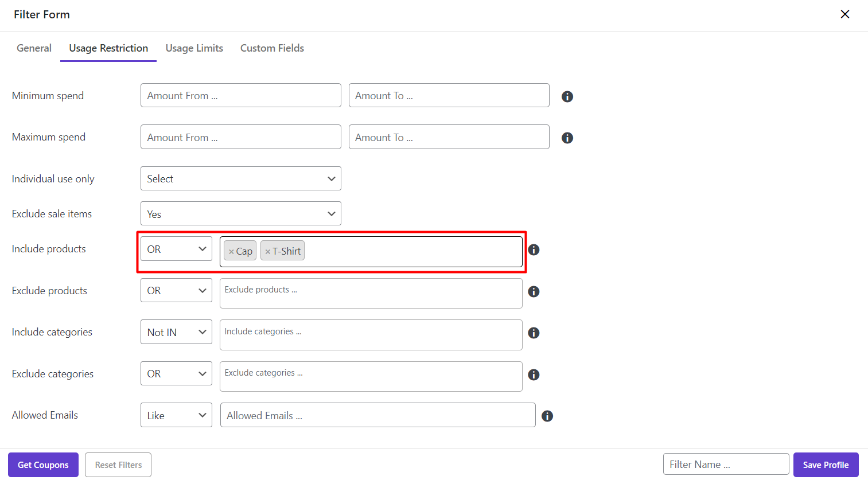Image resolution: width=868 pixels, height=480 pixels.
Task: Click the Save Profile button
Action: [x=825, y=465]
